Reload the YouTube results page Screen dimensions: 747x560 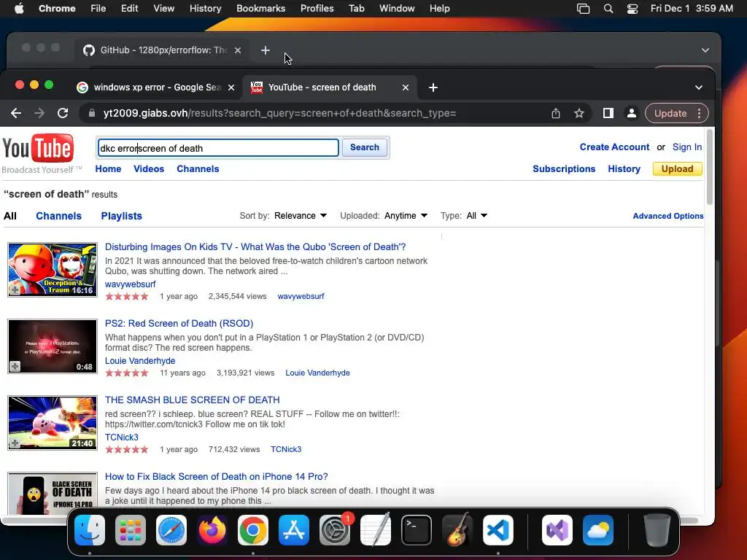[63, 113]
